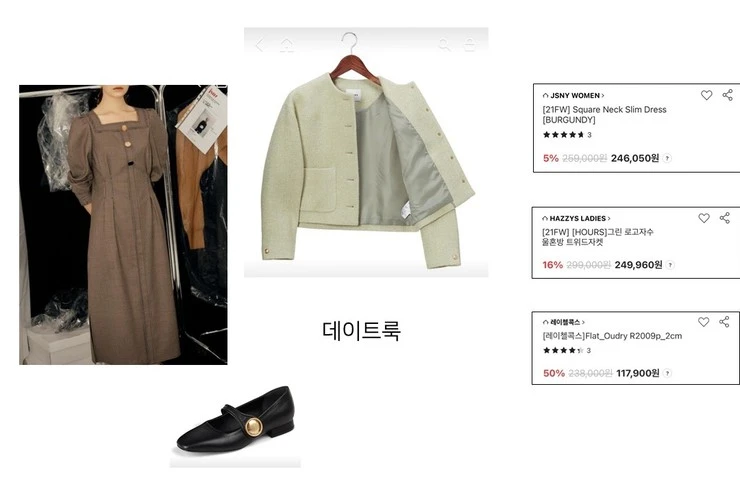Screen dimensions: 740x493
Task: Expand the JSNY WOMEN brand chevron
Action: click(603, 96)
